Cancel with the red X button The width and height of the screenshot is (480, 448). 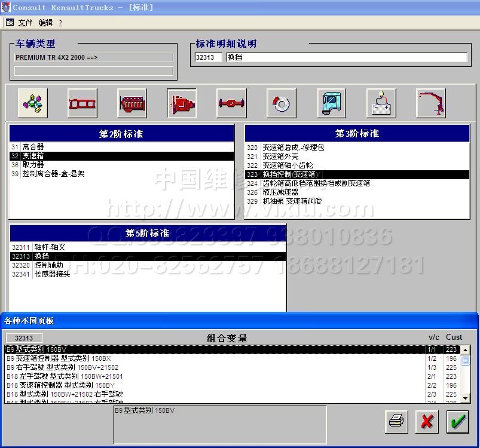(x=426, y=421)
